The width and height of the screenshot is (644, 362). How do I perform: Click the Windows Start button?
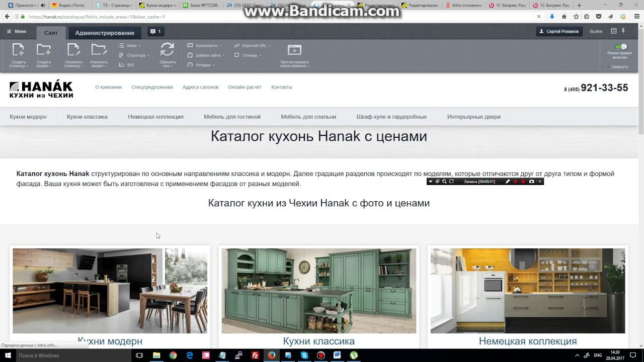coord(8,355)
